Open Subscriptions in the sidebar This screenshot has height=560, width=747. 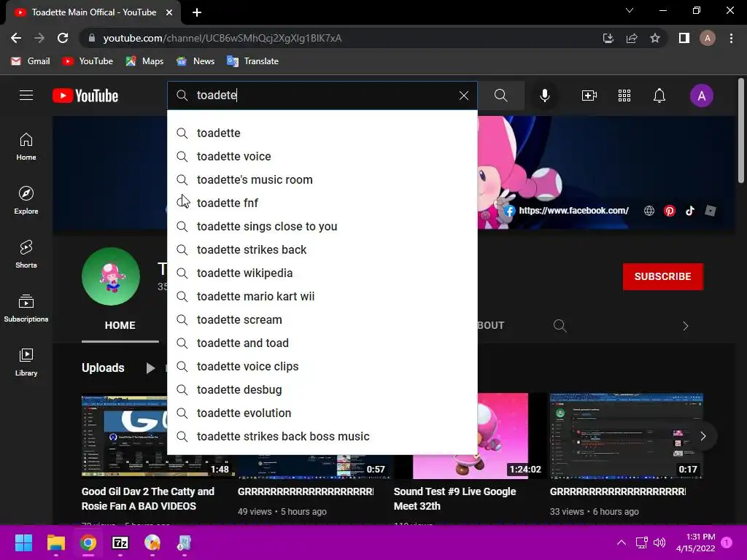[26, 308]
